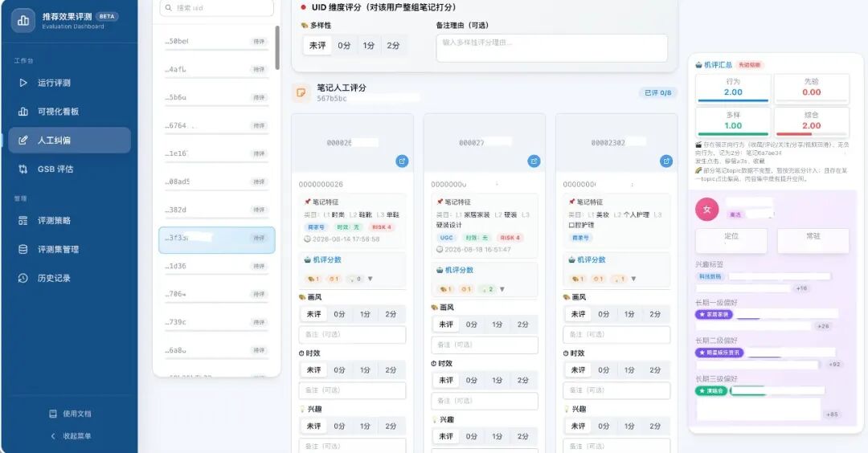Expand 机评分数 details arrow on card 000026
Image resolution: width=868 pixels, height=453 pixels.
tap(371, 279)
